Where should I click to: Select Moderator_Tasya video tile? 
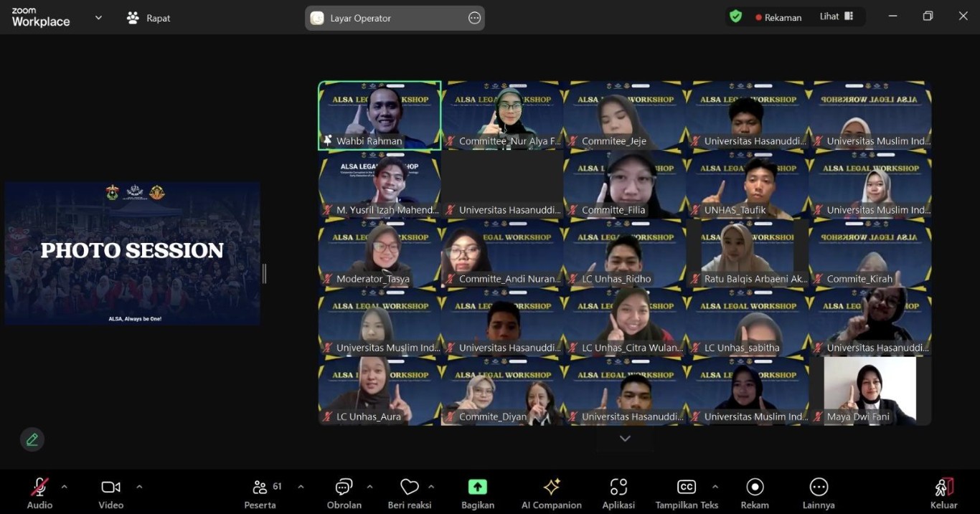[380, 253]
